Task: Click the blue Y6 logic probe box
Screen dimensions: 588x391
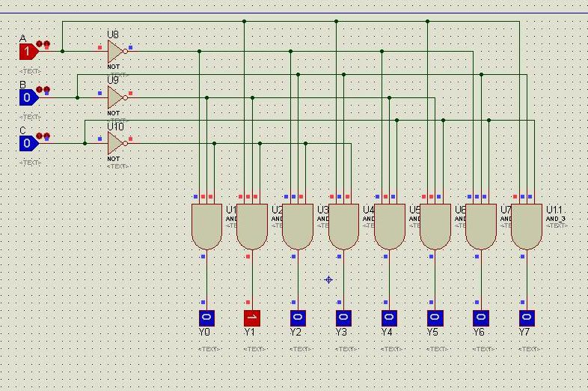Action: [x=481, y=318]
